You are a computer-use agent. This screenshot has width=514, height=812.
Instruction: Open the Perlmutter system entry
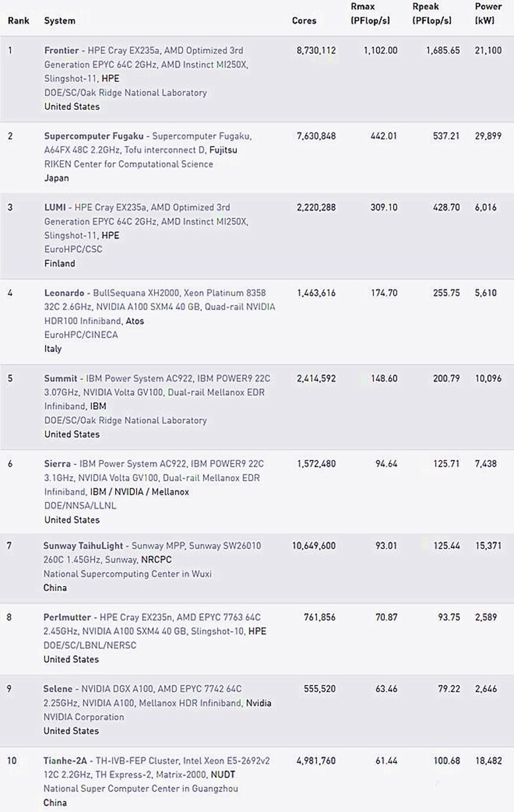[67, 617]
